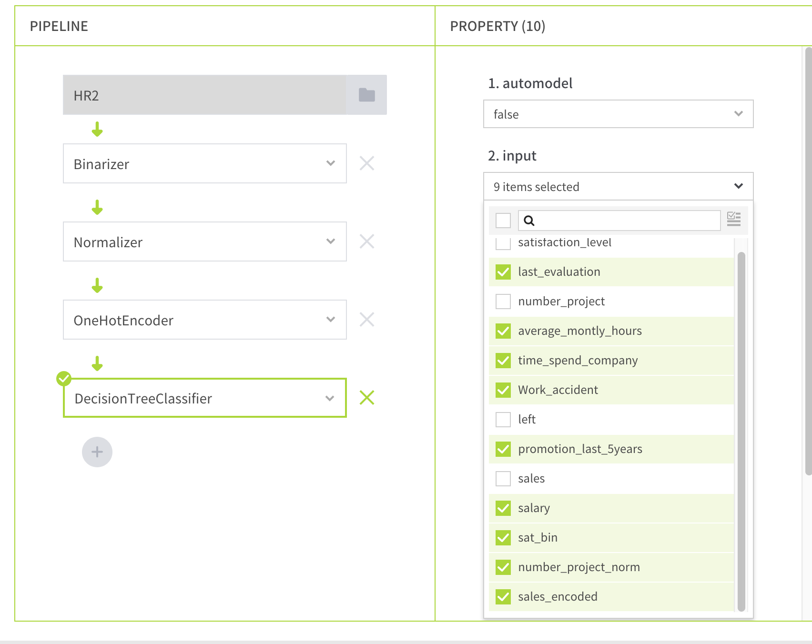Click the PIPELINE panel header
Image resolution: width=812 pixels, height=644 pixels.
(59, 26)
